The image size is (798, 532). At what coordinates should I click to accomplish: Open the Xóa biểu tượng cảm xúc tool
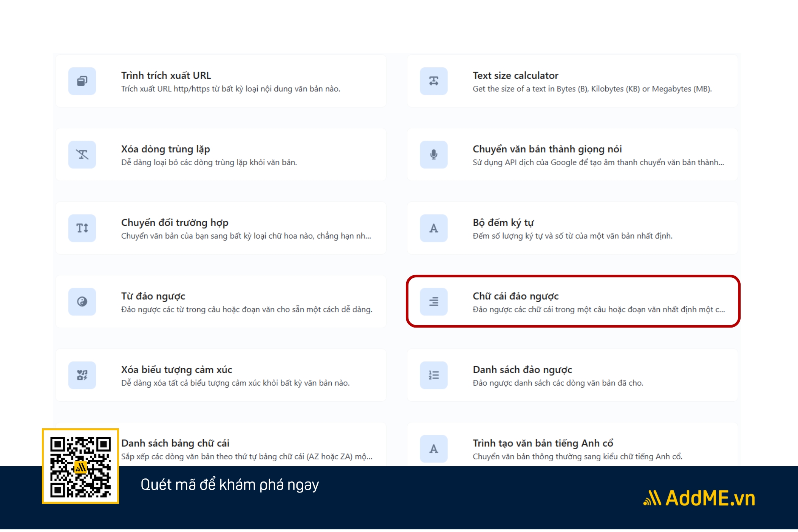[x=221, y=375]
